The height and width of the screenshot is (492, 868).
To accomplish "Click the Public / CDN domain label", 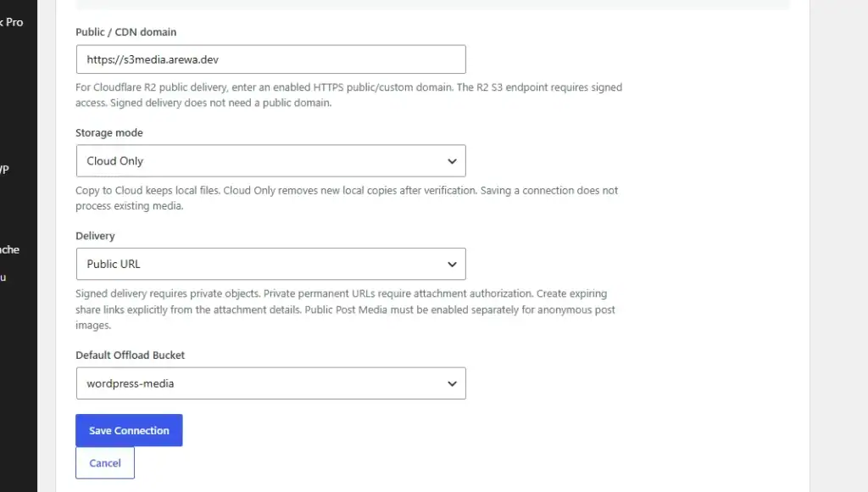I will coord(126,32).
